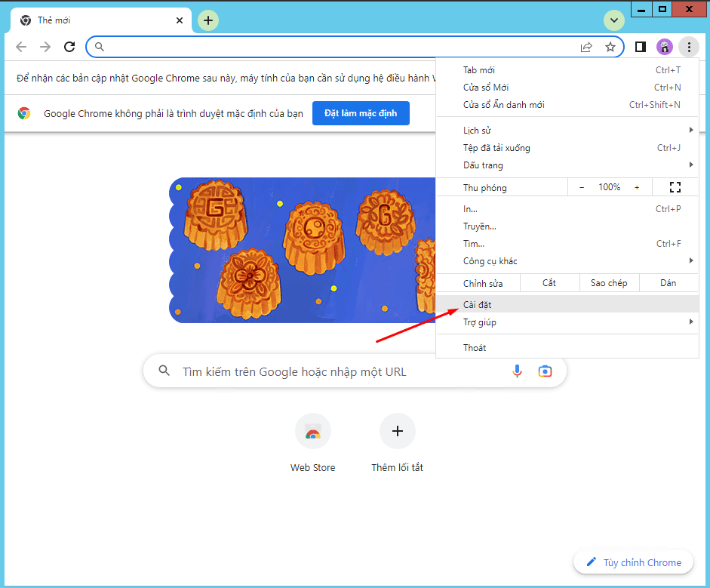Choose 'Tab mới' from the menu
The width and height of the screenshot is (710, 588).
567,69
